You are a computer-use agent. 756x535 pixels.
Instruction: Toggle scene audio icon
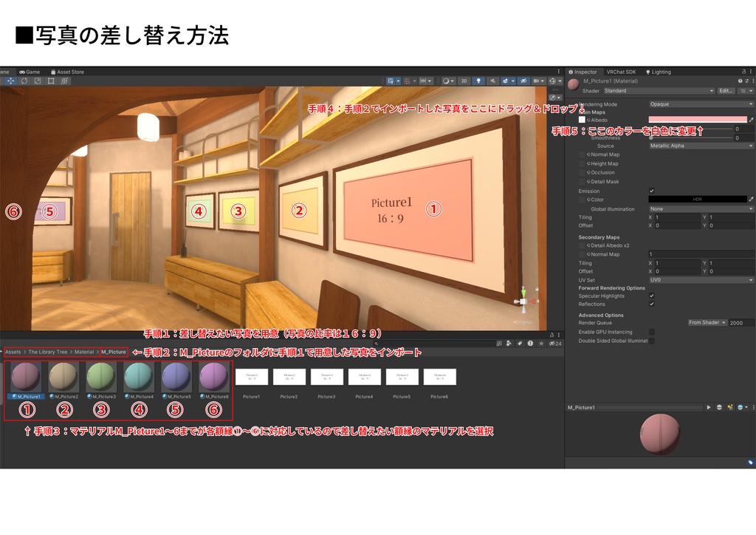point(492,81)
